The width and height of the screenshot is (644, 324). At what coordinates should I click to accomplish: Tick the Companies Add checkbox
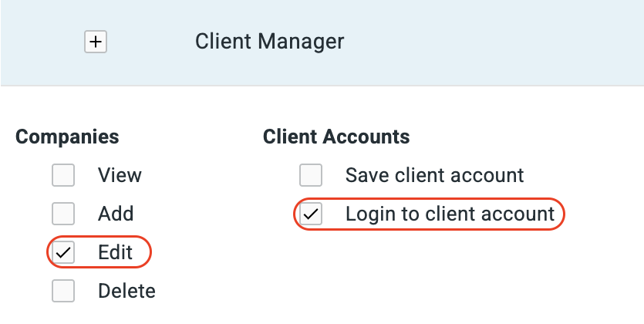(x=63, y=214)
